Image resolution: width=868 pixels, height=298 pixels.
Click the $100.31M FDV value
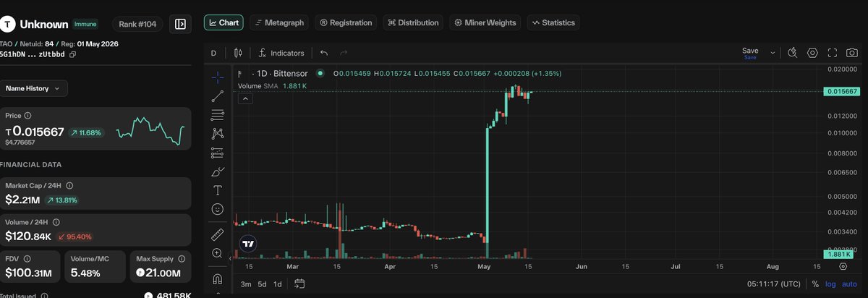coord(30,273)
